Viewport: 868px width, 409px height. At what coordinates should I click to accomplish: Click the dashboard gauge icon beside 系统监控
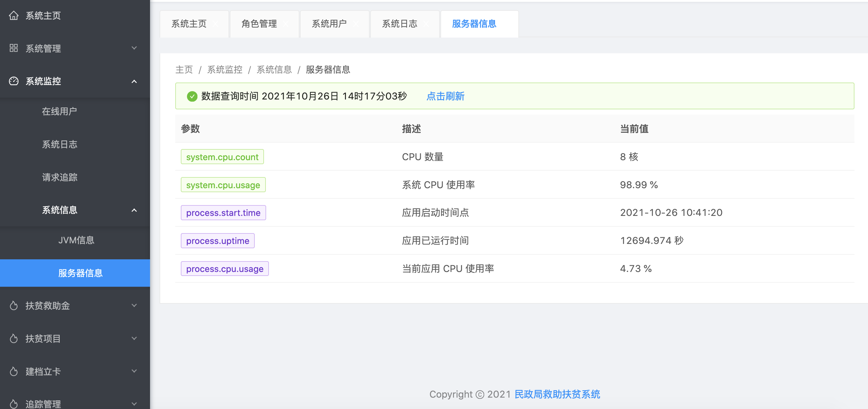(x=14, y=81)
